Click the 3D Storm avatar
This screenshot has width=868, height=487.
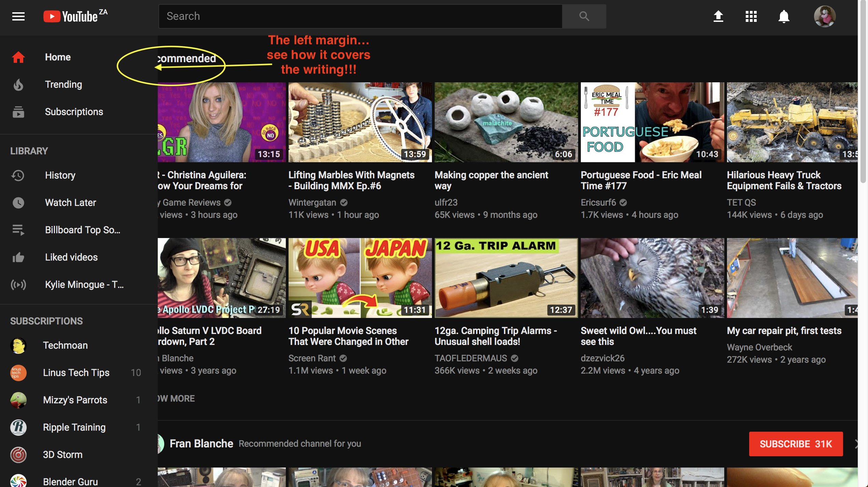tap(18, 455)
